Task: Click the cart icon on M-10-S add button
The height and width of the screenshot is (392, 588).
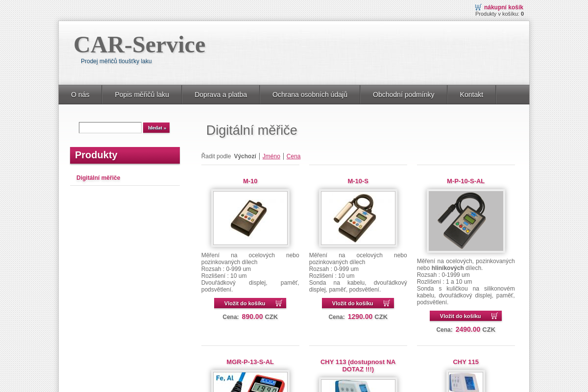Action: point(387,303)
